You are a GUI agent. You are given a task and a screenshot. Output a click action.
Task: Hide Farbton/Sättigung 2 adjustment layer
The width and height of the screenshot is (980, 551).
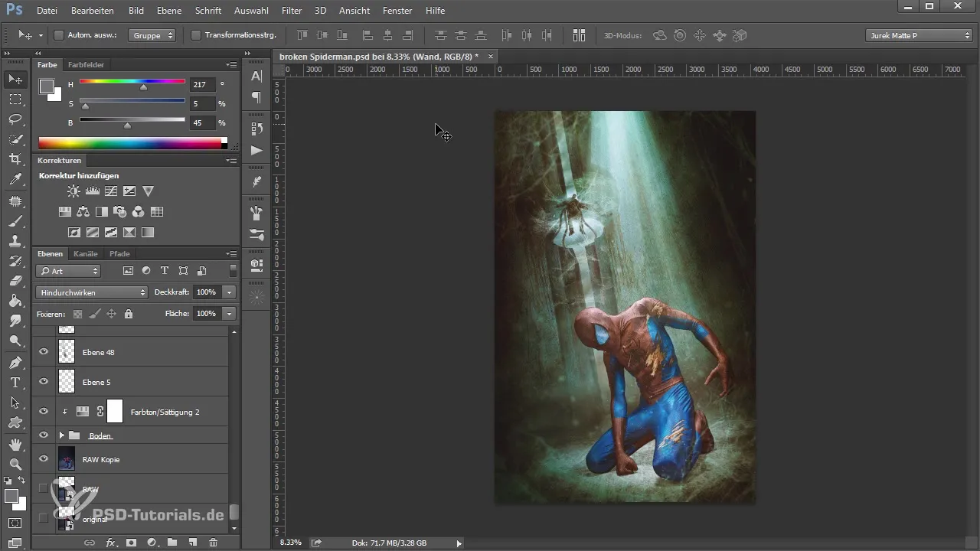[x=44, y=411]
